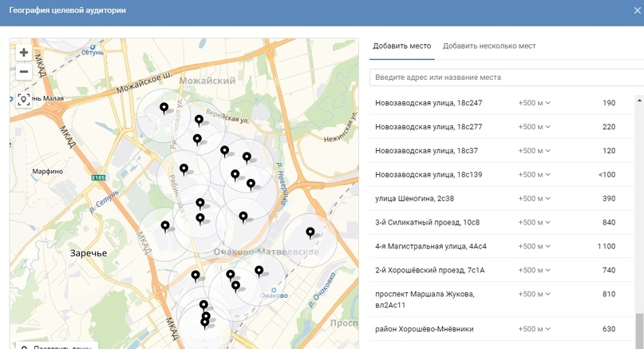Switch to the Добавить несколько мест tab
Image resolution: width=644 pixels, height=349 pixels.
pyautogui.click(x=489, y=46)
